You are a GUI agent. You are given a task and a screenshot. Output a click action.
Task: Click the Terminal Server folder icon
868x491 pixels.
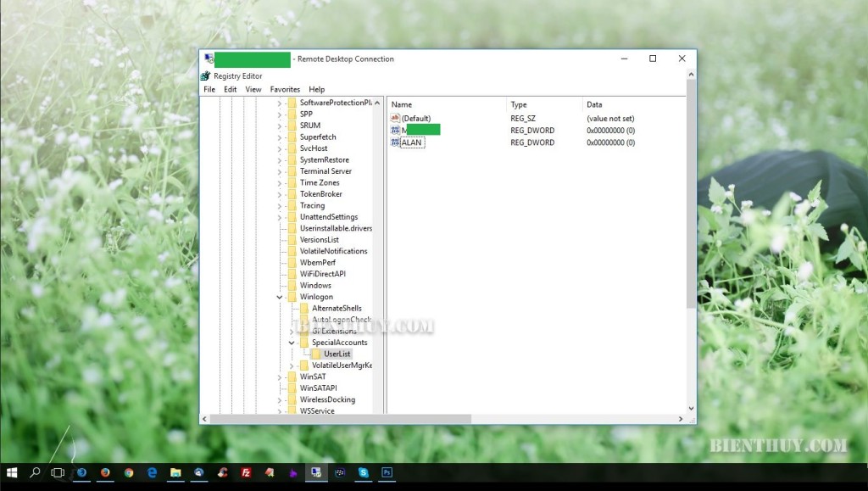(x=292, y=171)
